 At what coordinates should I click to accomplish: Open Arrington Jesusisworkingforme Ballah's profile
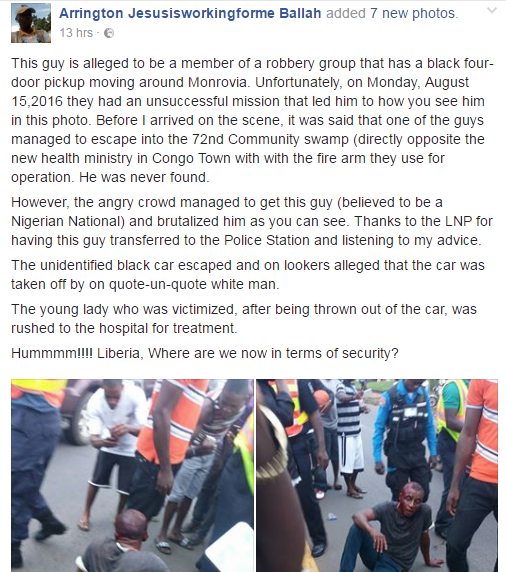(190, 13)
